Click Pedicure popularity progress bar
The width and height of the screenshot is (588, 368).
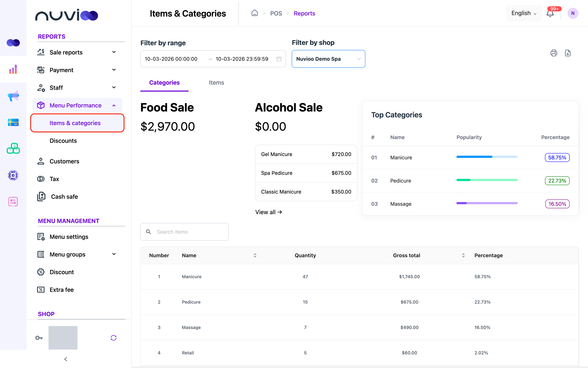[487, 180]
